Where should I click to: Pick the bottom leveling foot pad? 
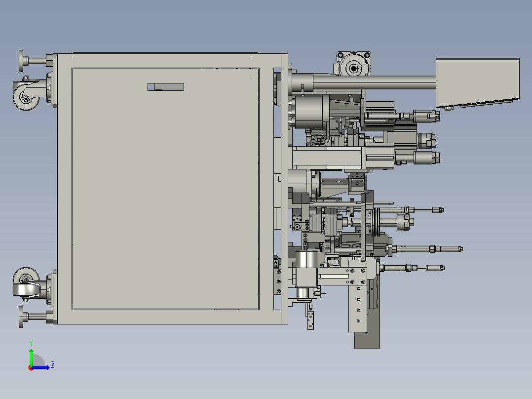(x=22, y=317)
